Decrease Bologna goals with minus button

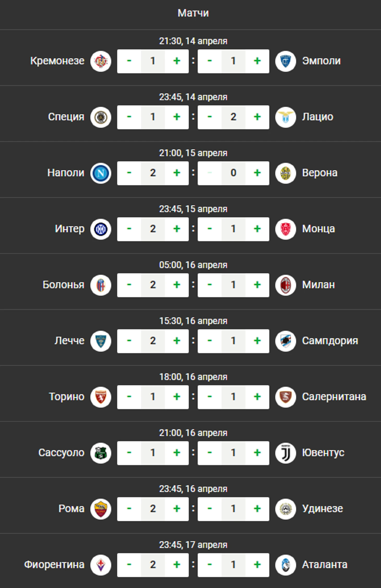[129, 285]
